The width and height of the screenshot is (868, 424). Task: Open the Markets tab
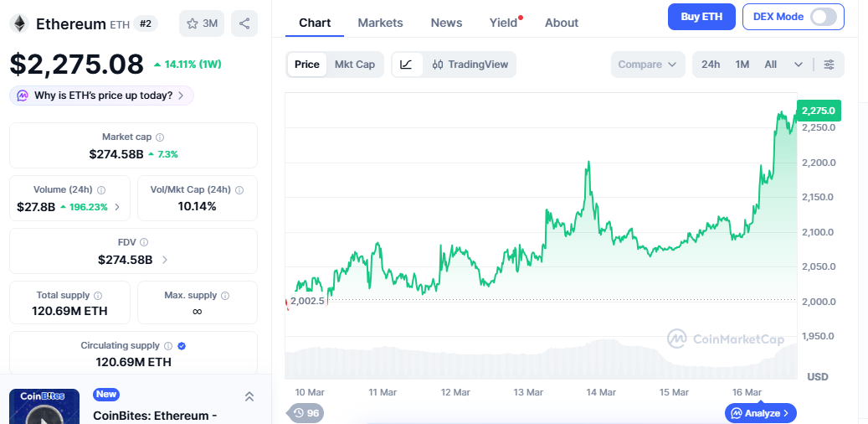[x=380, y=23]
